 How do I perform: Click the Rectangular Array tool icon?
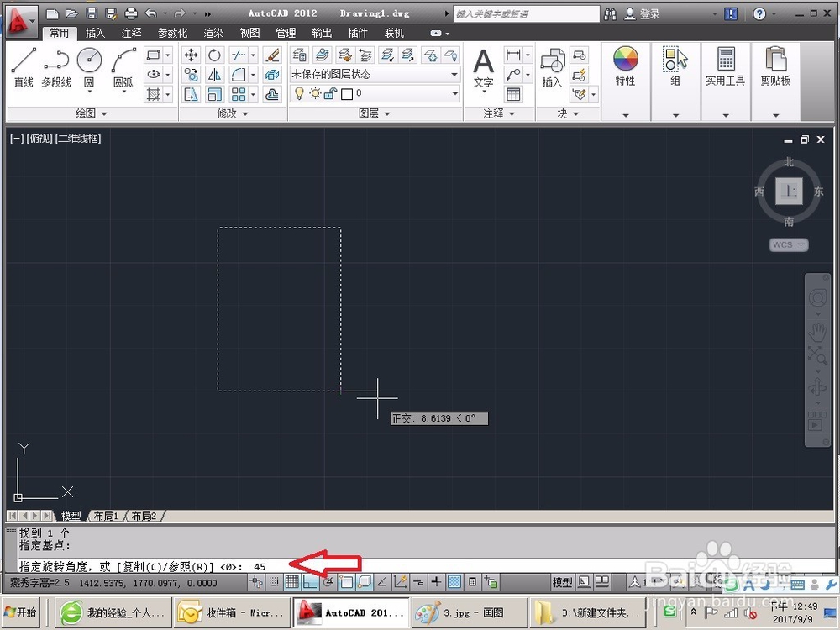point(239,95)
